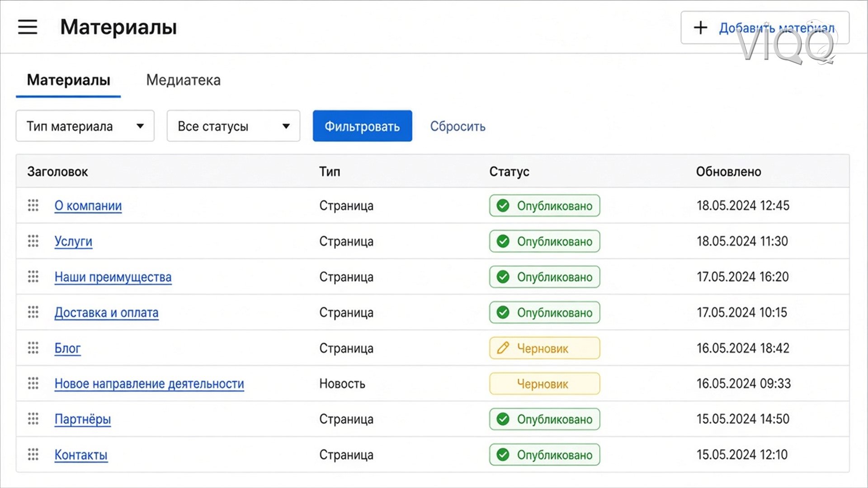868x488 pixels.
Task: Click green check icon in О компании status
Action: coord(503,206)
